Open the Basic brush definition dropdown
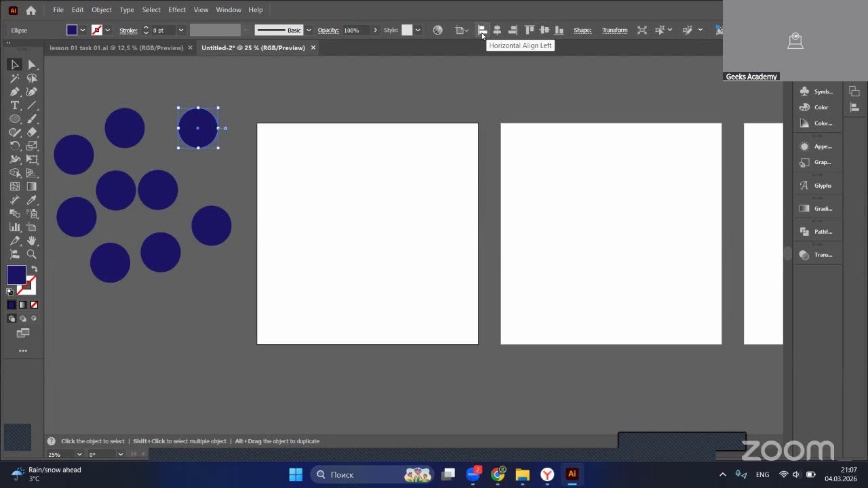Image resolution: width=868 pixels, height=488 pixels. 309,30
